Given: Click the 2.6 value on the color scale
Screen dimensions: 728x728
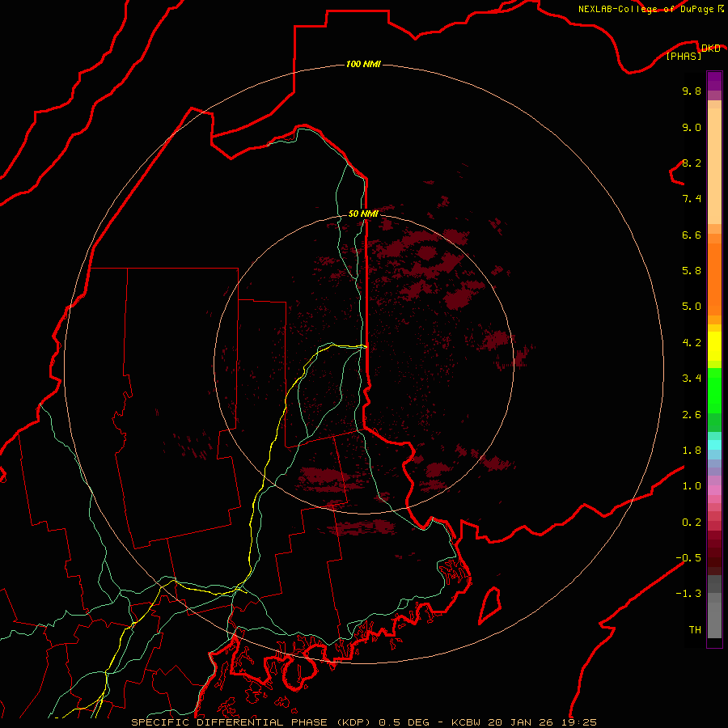Looking at the screenshot, I should (692, 415).
